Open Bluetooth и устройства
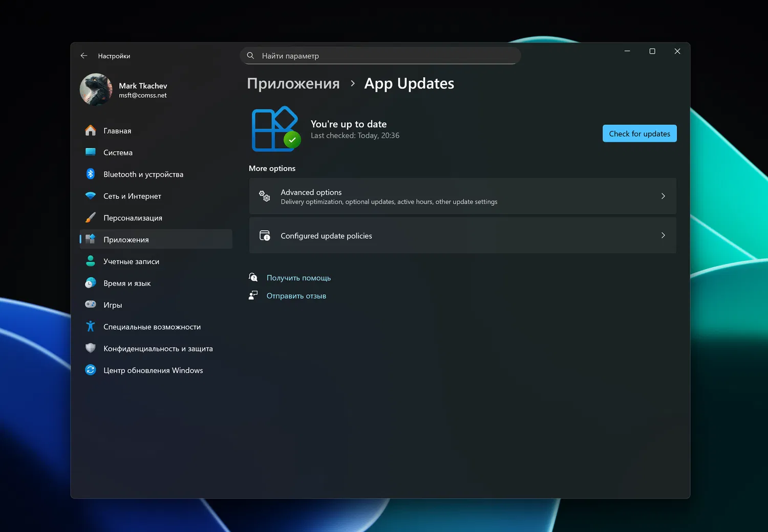Screen dimensions: 768x532 [156, 174]
